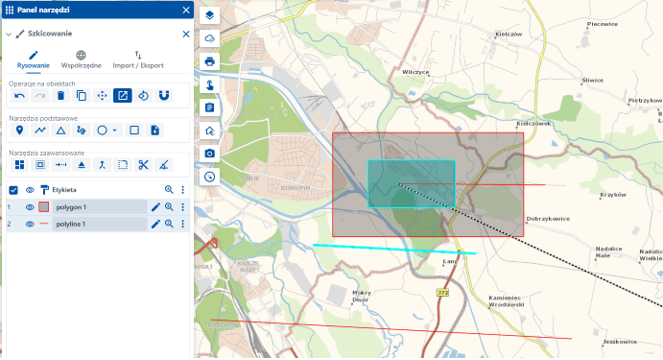
Task: Close the Szkicowanie tool section
Action: (x=186, y=34)
